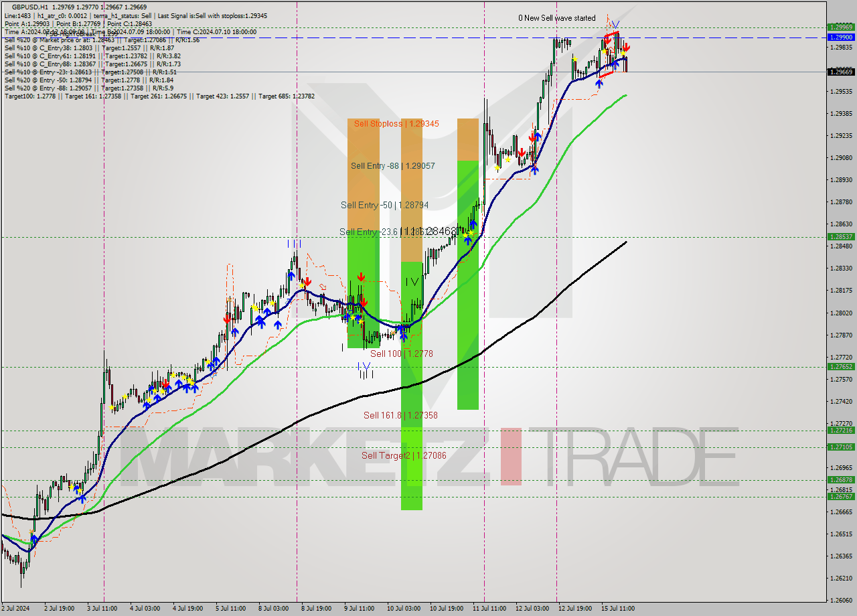Click the 1.27105 green price level tag

841,447
